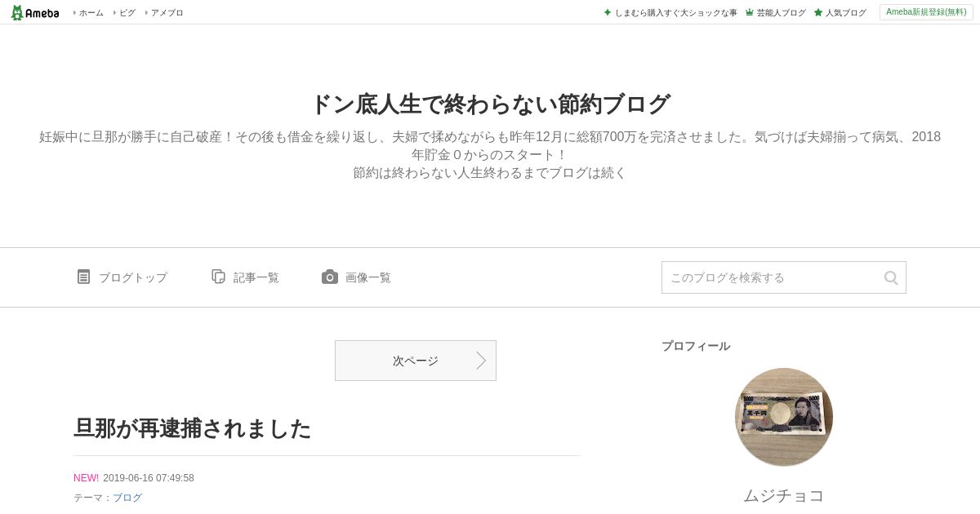Click the green sparkle icon by しまむら headline
Image resolution: width=980 pixels, height=514 pixels.
[607, 12]
